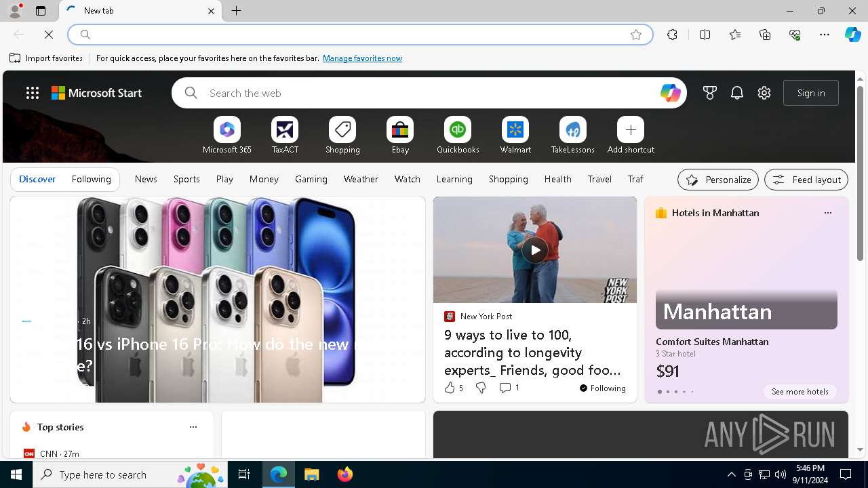Open Feed layout options
868x488 pixels.
pyautogui.click(x=806, y=180)
